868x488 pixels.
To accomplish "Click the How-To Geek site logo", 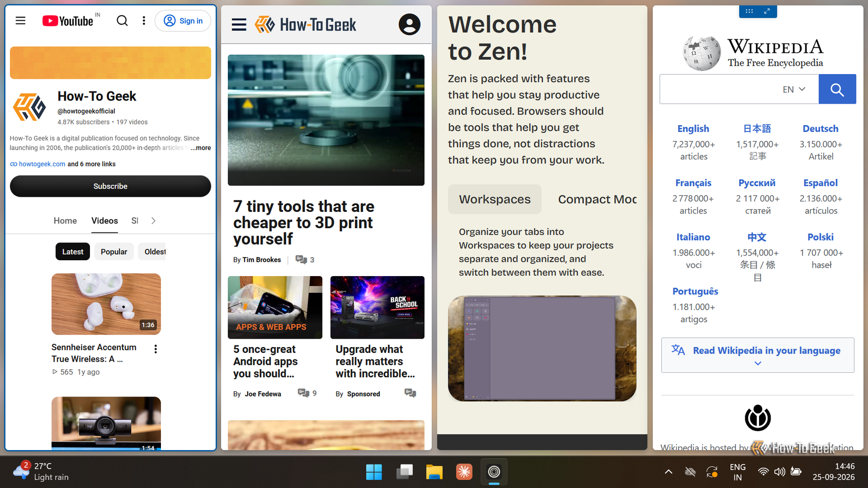I will point(305,25).
